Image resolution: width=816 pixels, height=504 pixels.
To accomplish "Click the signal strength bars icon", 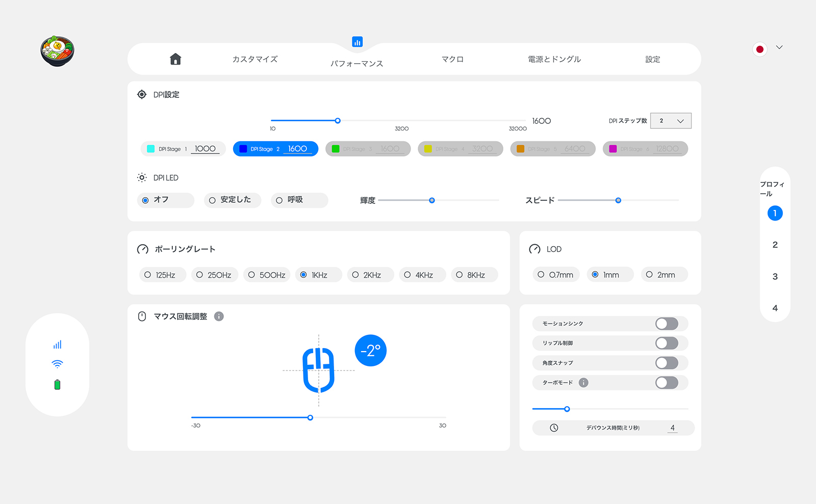I will (x=57, y=345).
